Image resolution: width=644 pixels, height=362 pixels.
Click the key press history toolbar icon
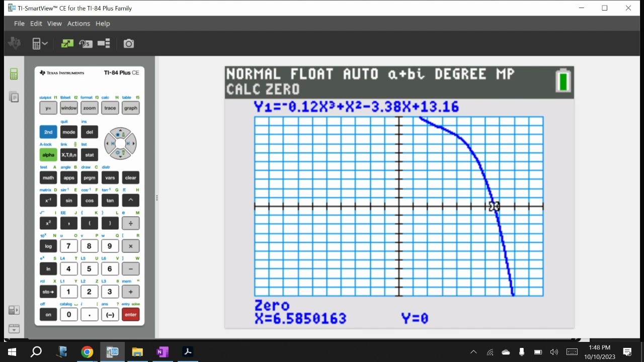tap(86, 44)
